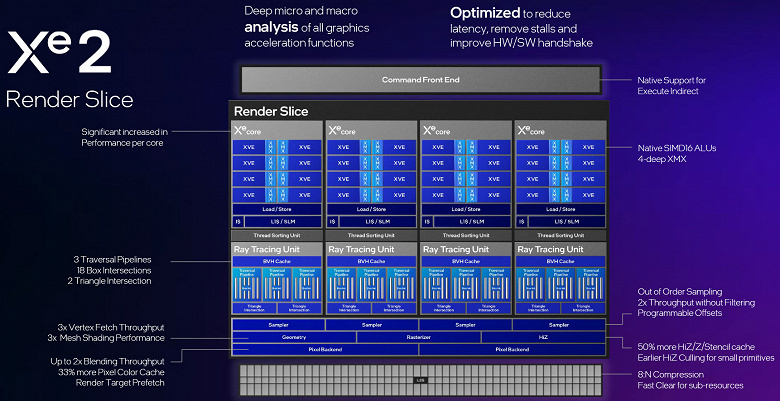Viewport: 780px width, 401px height.
Task: Click the "Native SIMD16 ALUs" annotation text
Action: pos(677,148)
